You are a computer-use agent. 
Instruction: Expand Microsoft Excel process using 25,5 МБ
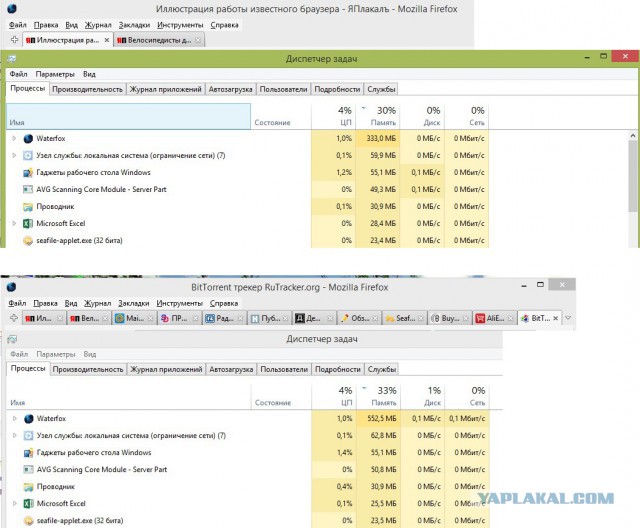pyautogui.click(x=15, y=503)
